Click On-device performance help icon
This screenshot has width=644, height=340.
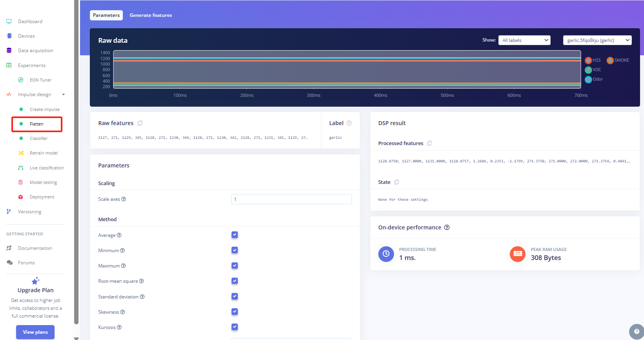(x=447, y=227)
